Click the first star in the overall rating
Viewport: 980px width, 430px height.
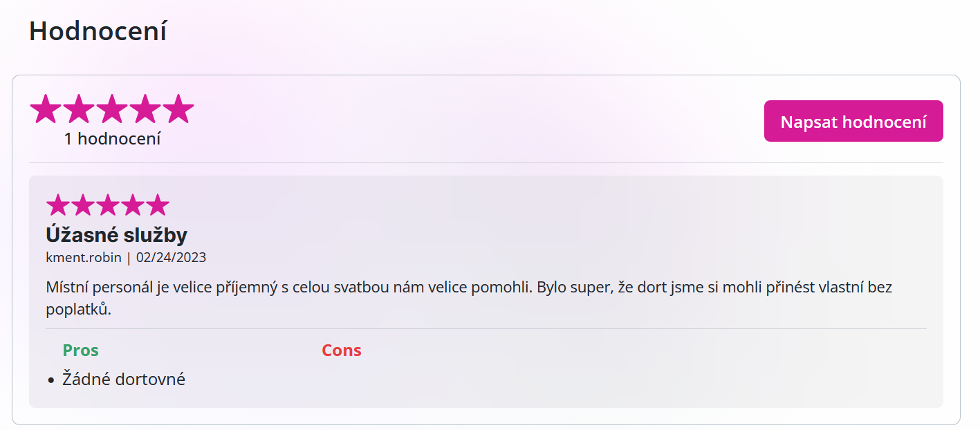tap(46, 109)
